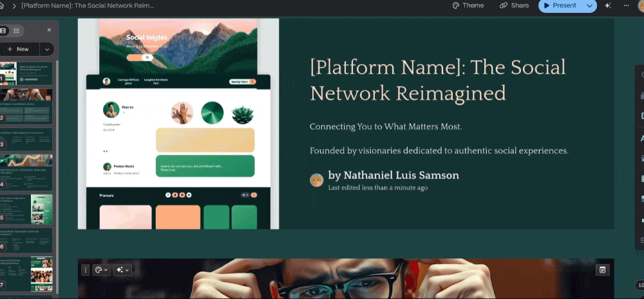The height and width of the screenshot is (299, 644).
Task: Open the three-dot more options menu
Action: (x=626, y=5)
